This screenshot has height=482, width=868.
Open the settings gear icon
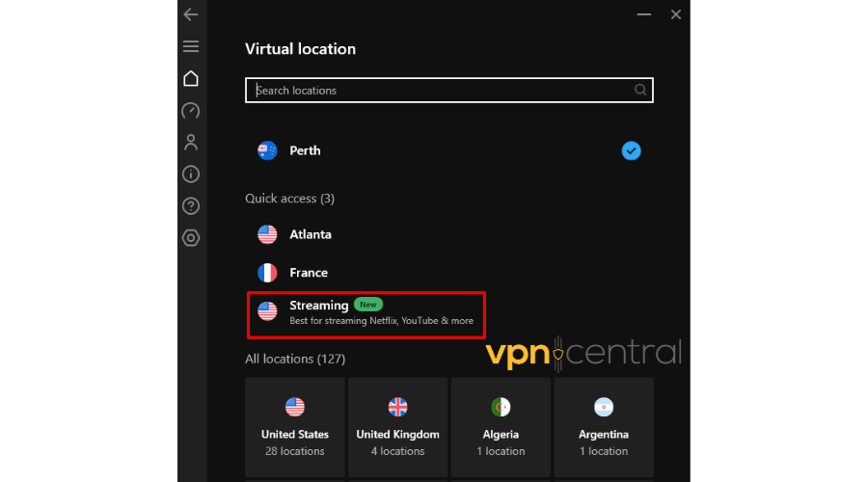point(191,238)
